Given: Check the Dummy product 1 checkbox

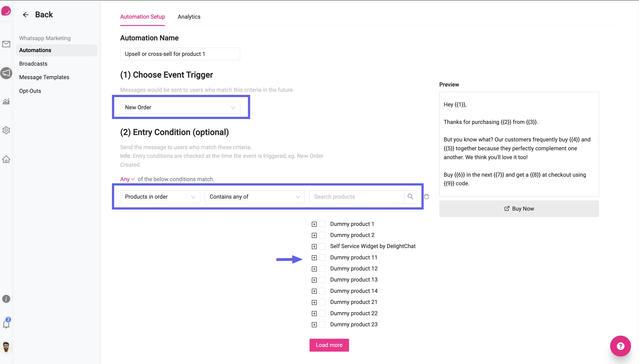Looking at the screenshot, I should (323, 224).
